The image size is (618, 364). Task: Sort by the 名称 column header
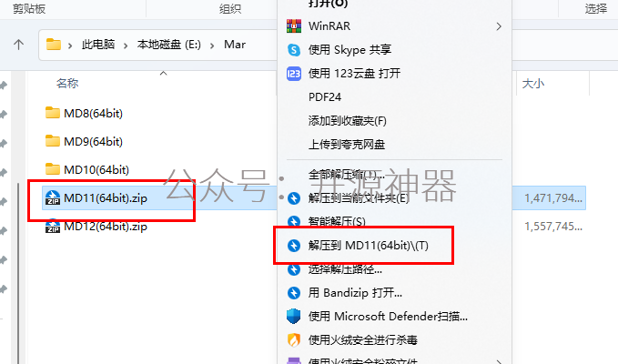(x=67, y=83)
